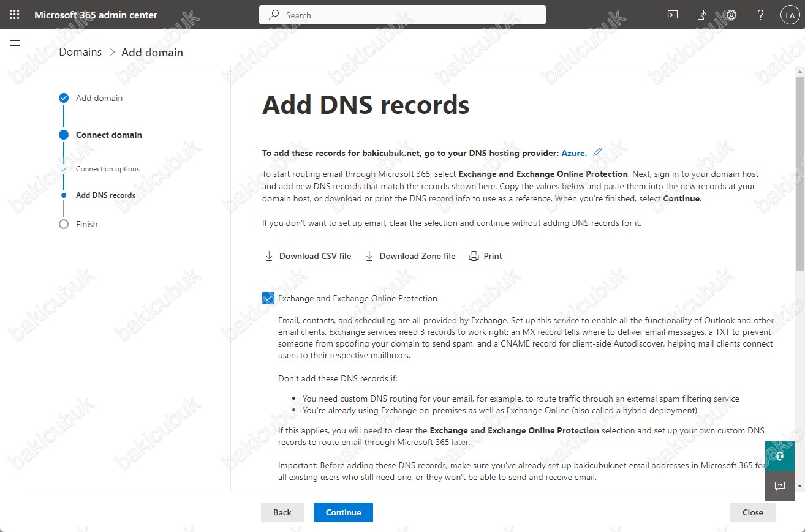Click the Add domain breadcrumb text

(x=152, y=52)
